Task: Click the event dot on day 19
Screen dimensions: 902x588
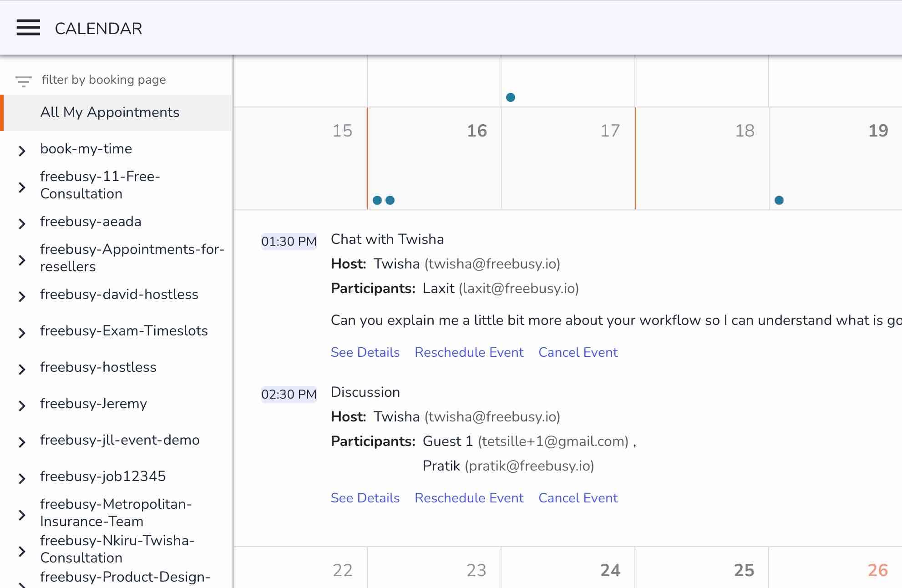Action: pos(779,200)
